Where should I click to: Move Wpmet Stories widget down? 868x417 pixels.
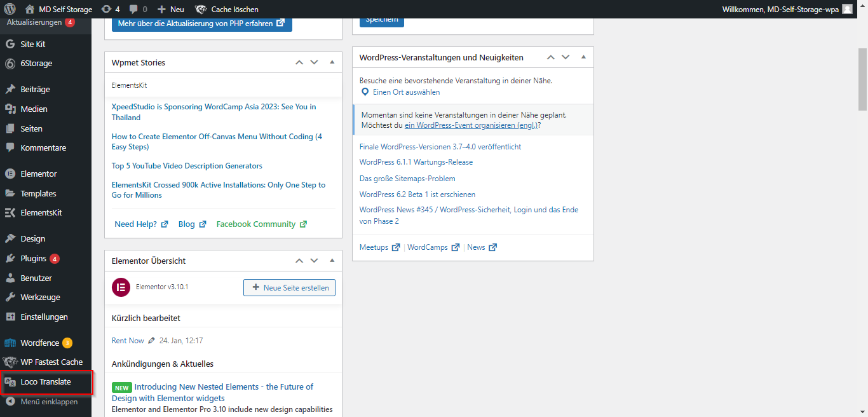click(314, 62)
